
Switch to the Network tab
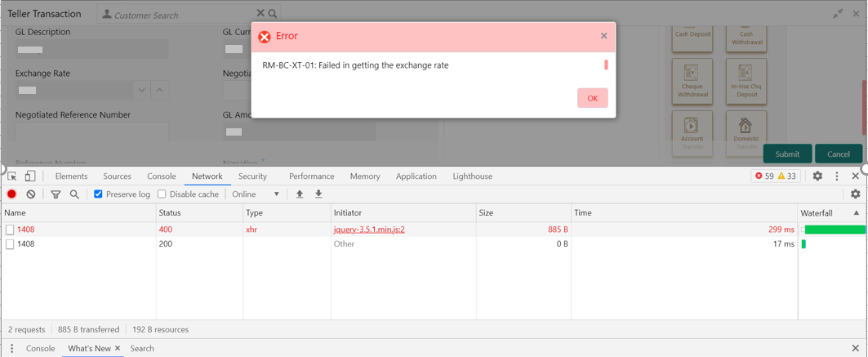207,176
